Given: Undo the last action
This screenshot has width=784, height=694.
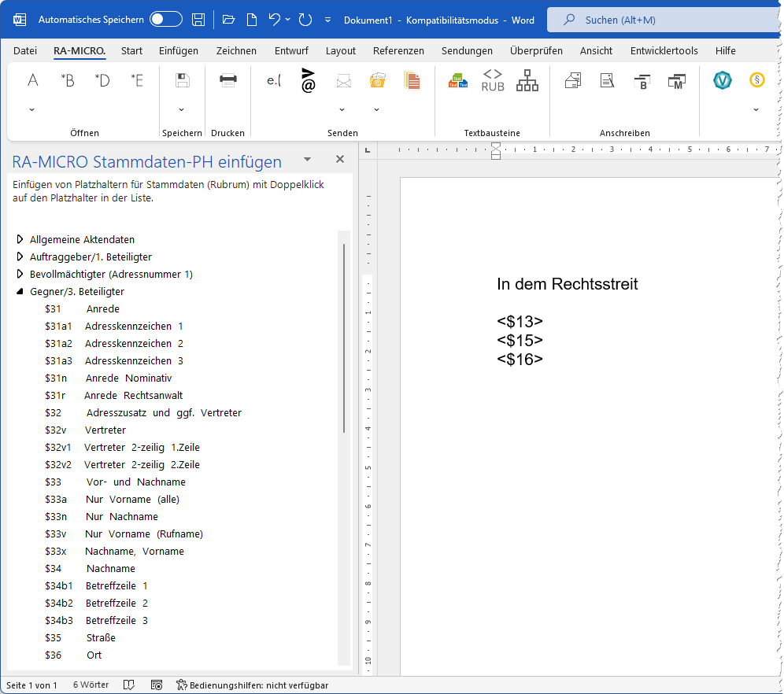Looking at the screenshot, I should [274, 20].
